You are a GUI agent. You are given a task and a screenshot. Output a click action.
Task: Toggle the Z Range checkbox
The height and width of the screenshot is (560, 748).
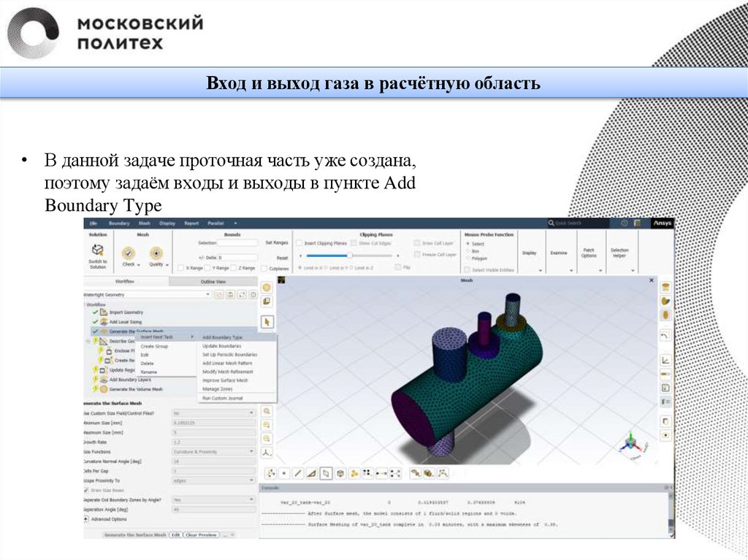tap(233, 268)
